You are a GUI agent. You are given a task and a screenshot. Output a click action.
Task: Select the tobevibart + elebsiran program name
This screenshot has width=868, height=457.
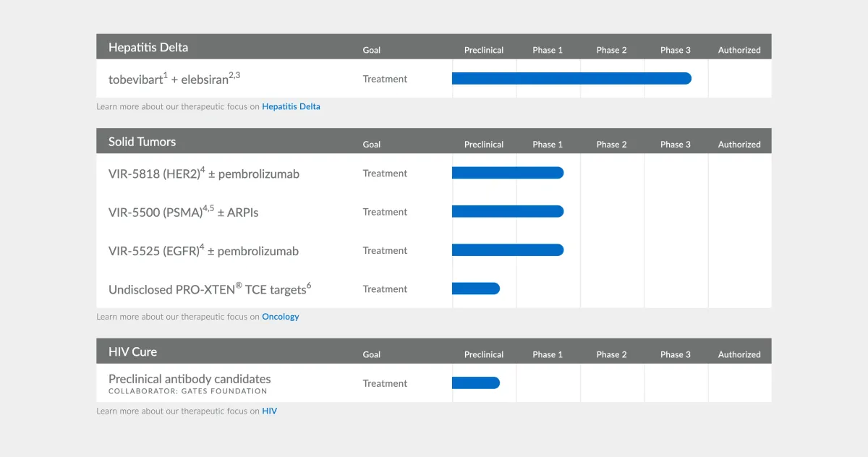point(174,79)
